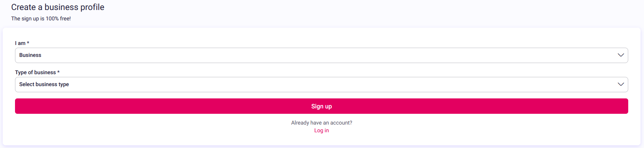Click the 'Already have an account?' text
This screenshot has width=644, height=148.
(322, 123)
